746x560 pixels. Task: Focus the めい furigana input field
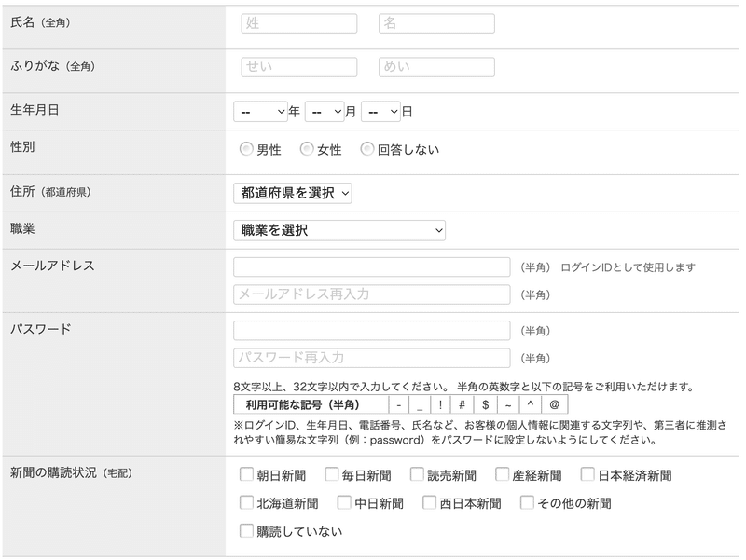point(436,67)
